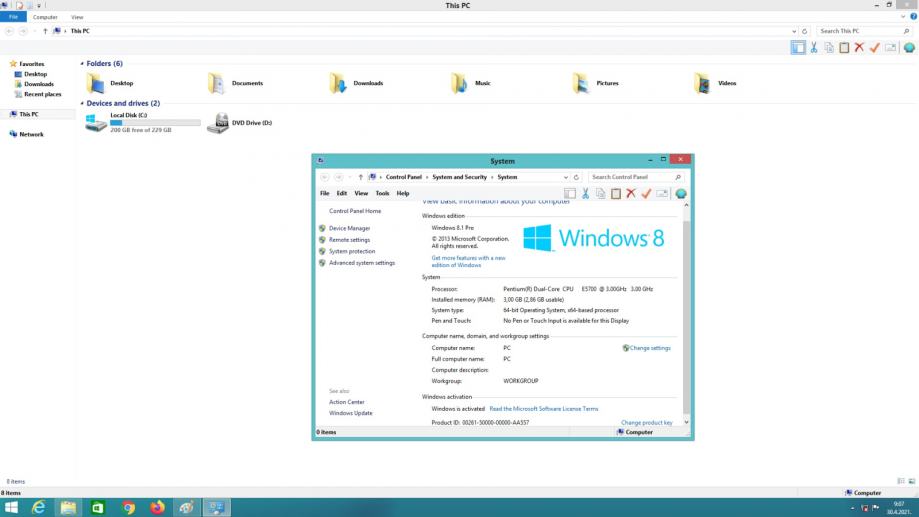Open the Help menu in System window
This screenshot has width=919, height=517.
click(x=403, y=193)
